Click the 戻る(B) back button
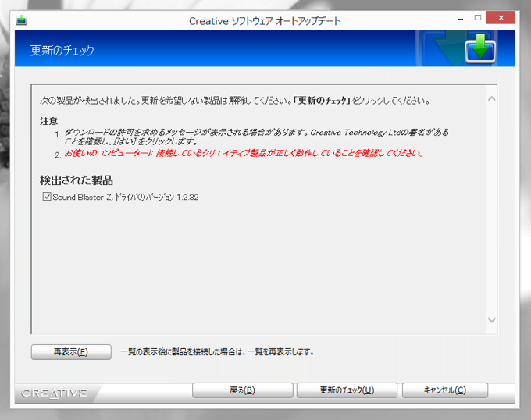The height and width of the screenshot is (420, 531). coord(243,390)
